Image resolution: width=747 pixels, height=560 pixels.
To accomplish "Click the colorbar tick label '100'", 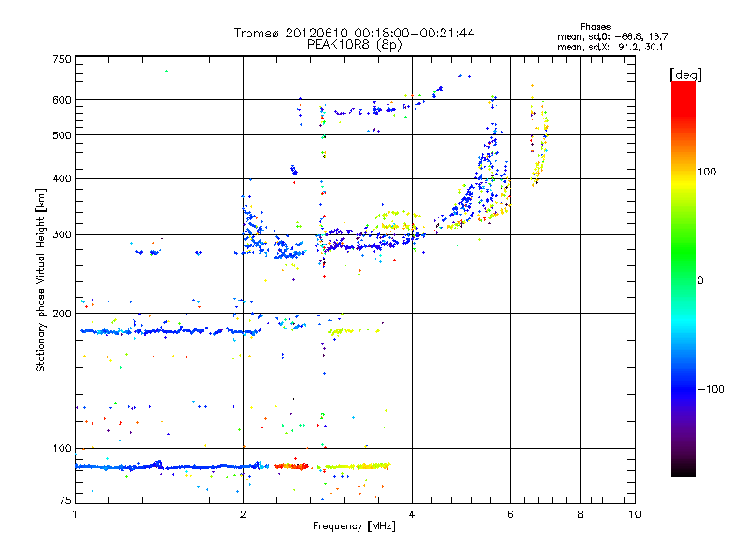I will pos(707,172).
